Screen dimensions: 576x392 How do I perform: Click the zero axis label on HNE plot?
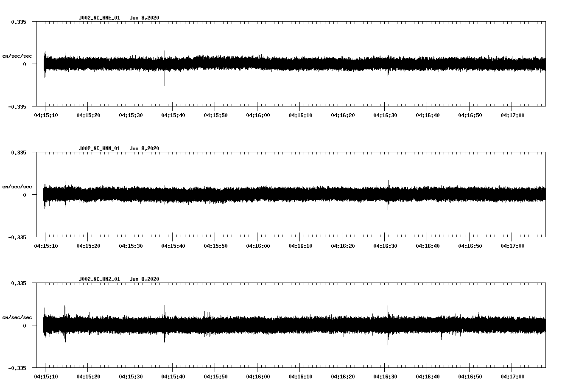(x=25, y=64)
